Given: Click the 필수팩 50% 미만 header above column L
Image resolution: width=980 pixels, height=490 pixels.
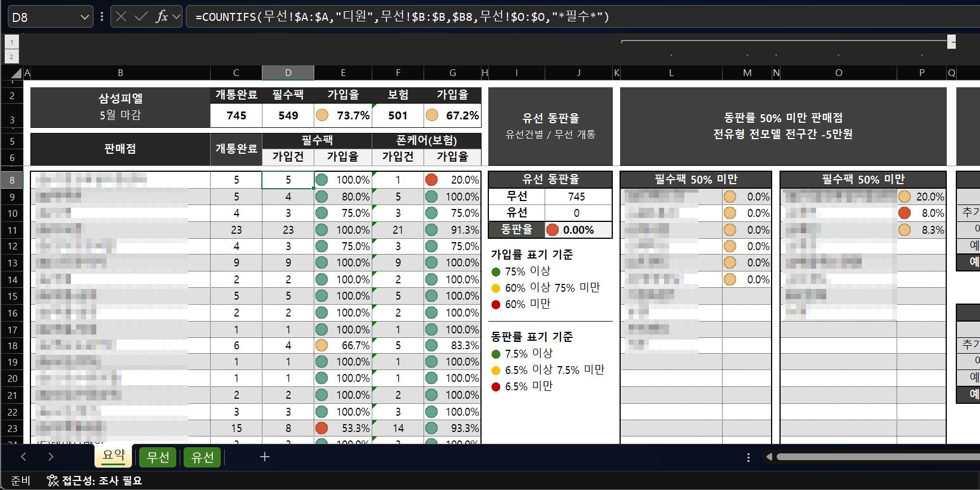Looking at the screenshot, I should 696,180.
